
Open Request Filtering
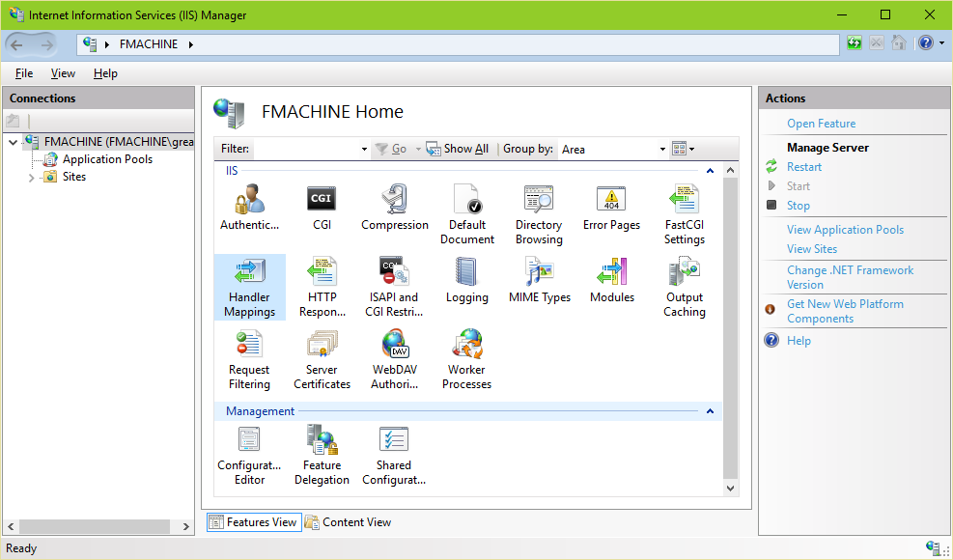click(249, 358)
